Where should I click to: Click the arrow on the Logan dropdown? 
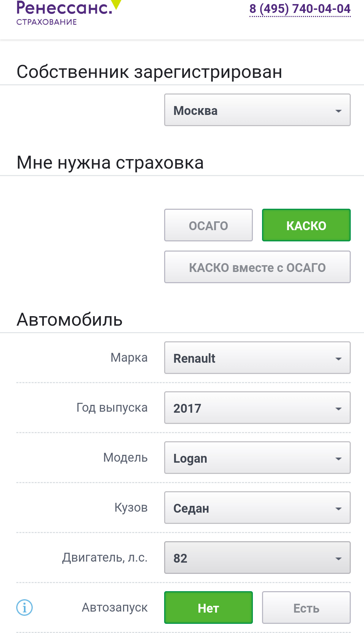(338, 459)
